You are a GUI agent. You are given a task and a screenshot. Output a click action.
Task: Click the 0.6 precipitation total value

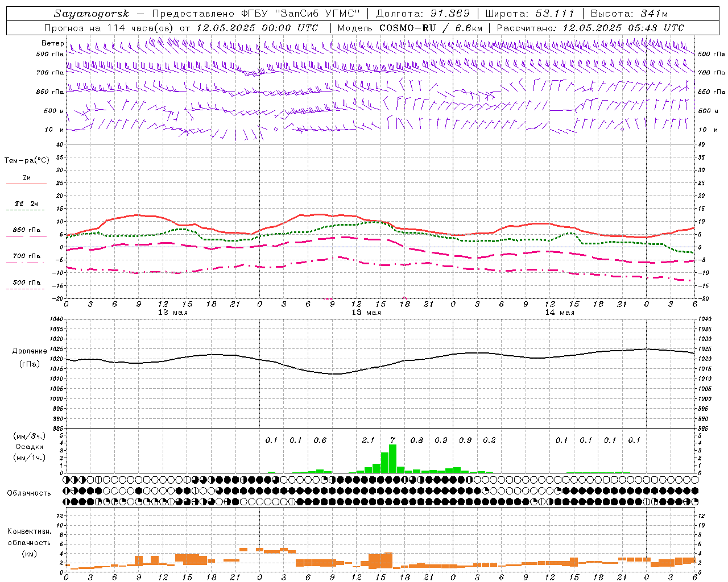pyautogui.click(x=320, y=440)
